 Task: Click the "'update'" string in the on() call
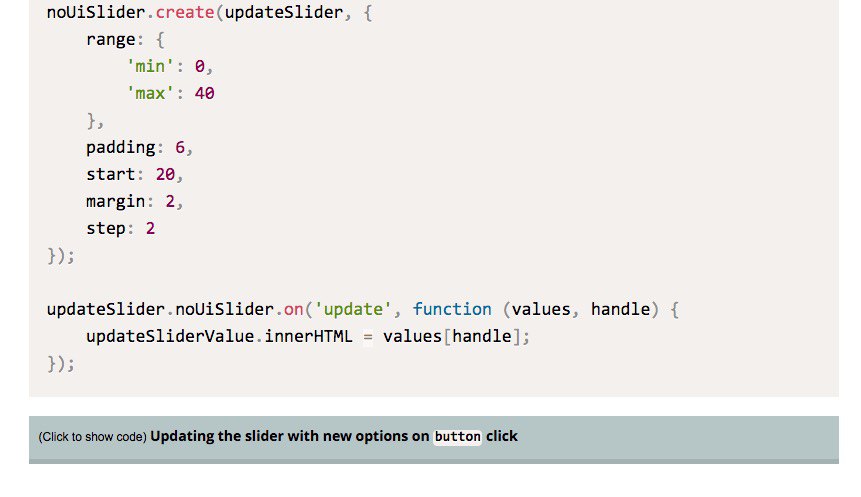pyautogui.click(x=353, y=309)
